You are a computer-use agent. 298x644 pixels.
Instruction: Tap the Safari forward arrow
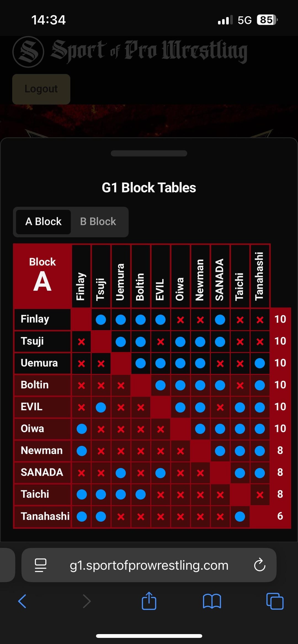pyautogui.click(x=87, y=601)
